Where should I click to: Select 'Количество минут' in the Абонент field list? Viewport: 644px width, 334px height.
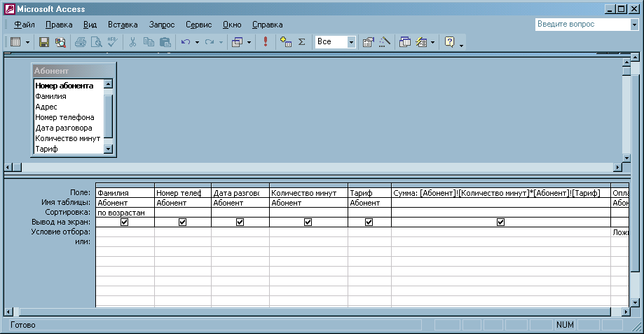click(x=68, y=139)
